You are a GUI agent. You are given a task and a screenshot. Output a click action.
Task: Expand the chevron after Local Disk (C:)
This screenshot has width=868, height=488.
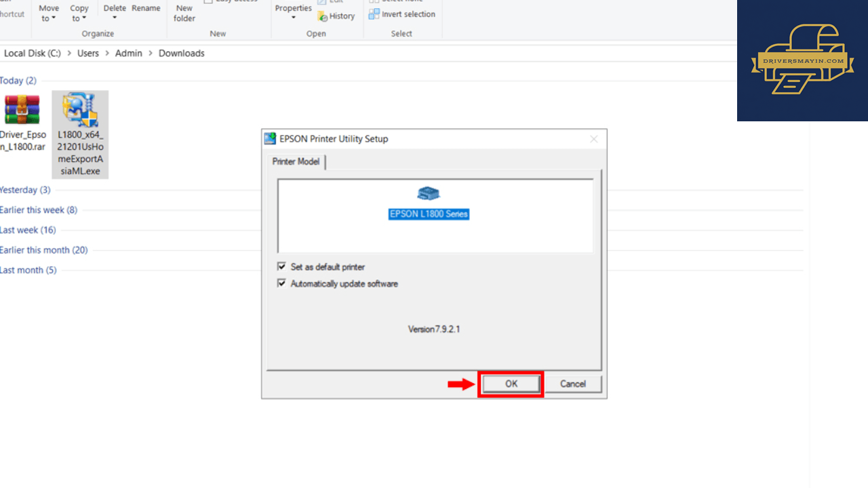pos(68,53)
